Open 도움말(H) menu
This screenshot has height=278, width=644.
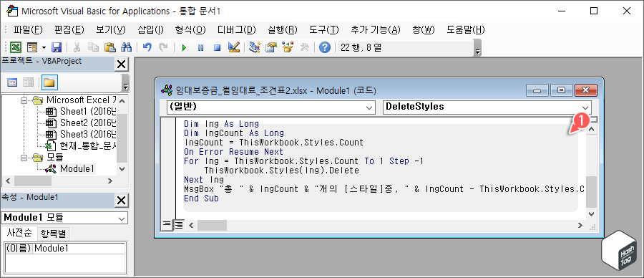tap(466, 29)
